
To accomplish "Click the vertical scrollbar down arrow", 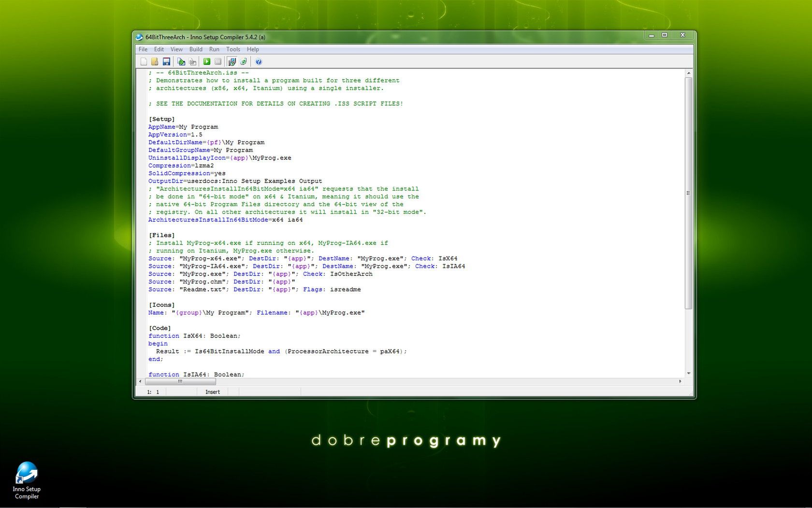I will pyautogui.click(x=689, y=374).
